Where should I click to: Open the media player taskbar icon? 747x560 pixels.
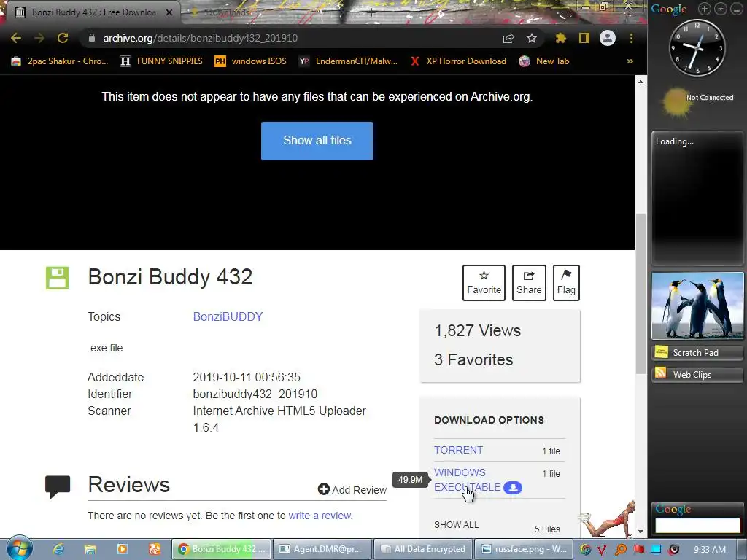[x=123, y=549]
